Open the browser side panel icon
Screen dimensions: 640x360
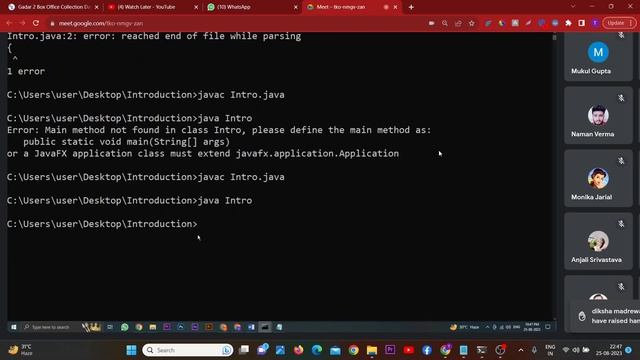coord(582,23)
